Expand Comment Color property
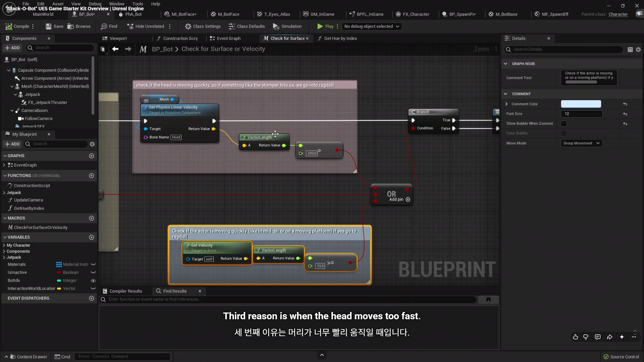This screenshot has height=362, width=644. point(506,104)
